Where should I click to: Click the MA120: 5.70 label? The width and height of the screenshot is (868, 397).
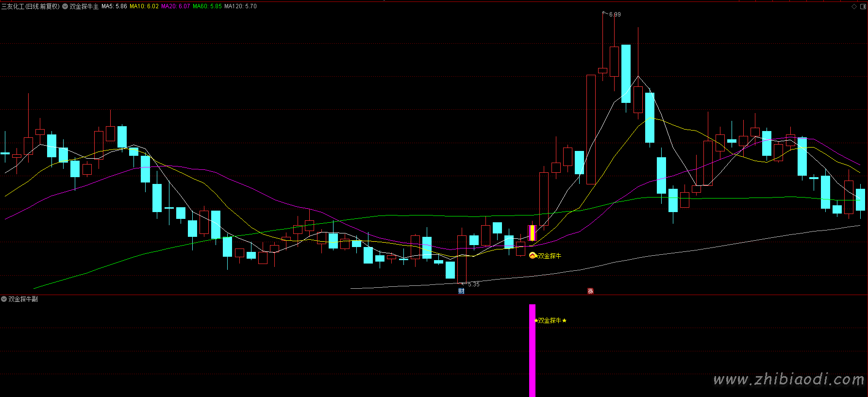coord(240,6)
